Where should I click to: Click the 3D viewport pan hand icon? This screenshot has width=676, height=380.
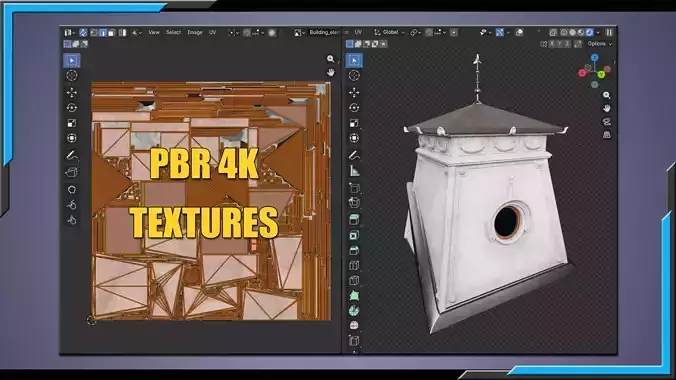tap(607, 108)
